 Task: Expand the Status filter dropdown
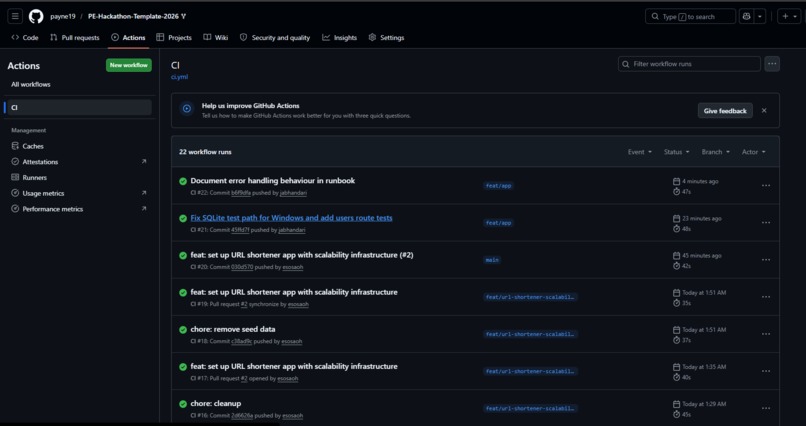tap(676, 152)
